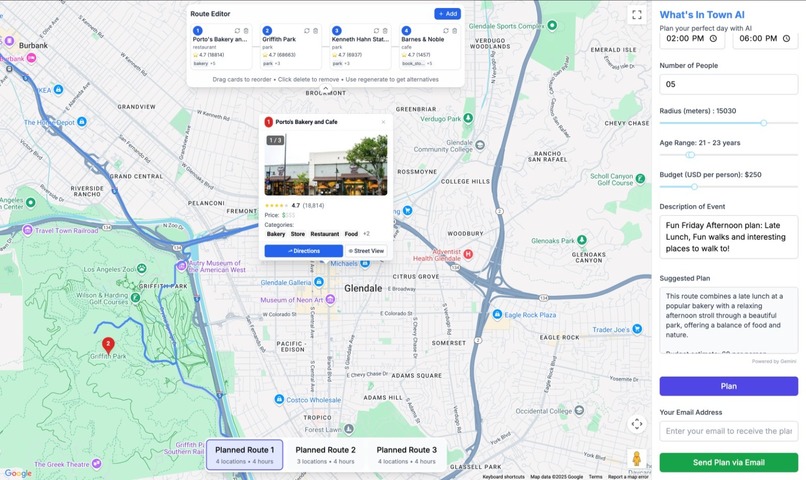Toggle fullscreen map view
This screenshot has height=480, width=806.
point(637,14)
